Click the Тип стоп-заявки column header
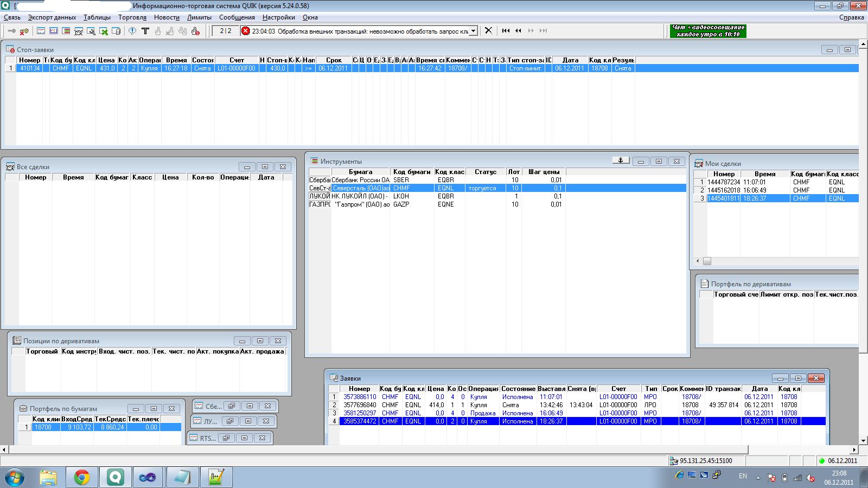 [x=525, y=60]
